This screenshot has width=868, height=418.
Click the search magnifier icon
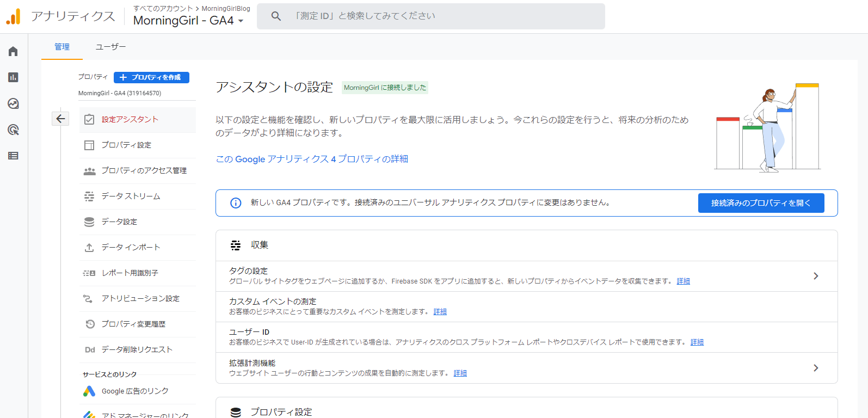coord(276,16)
